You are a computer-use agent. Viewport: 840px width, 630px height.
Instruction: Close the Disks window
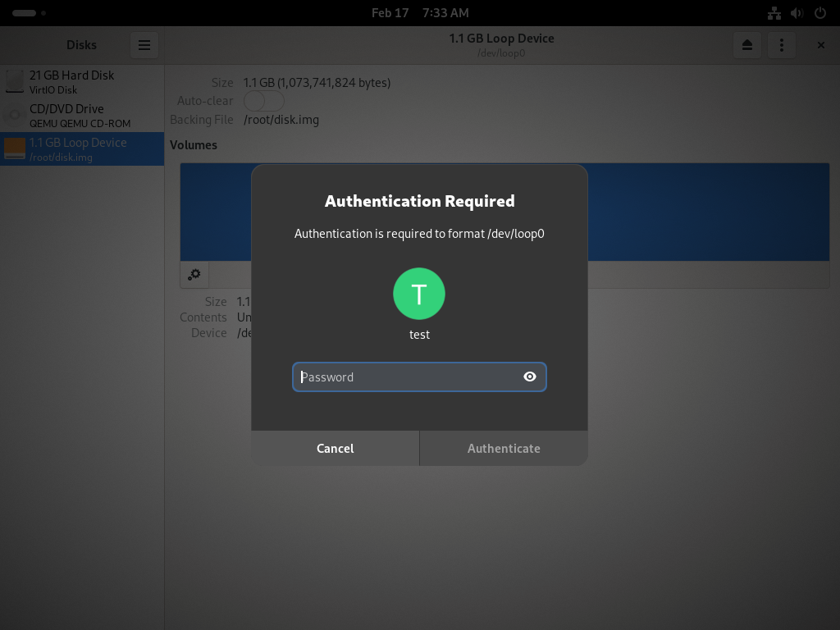tap(820, 45)
